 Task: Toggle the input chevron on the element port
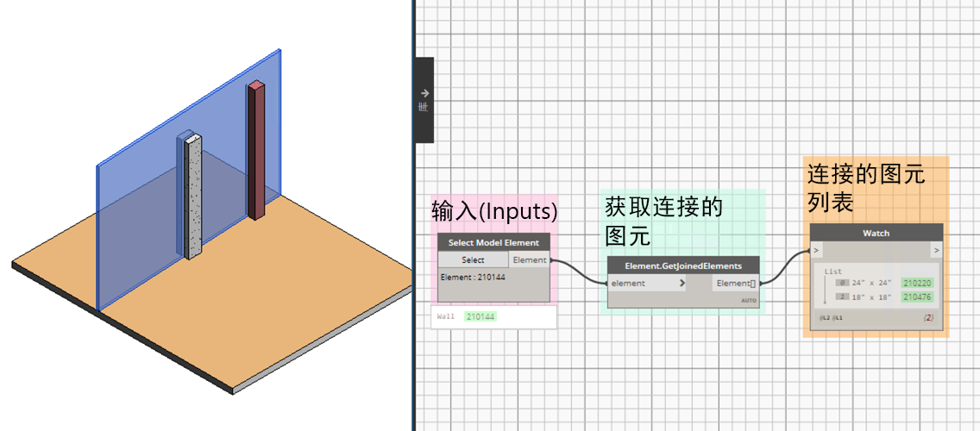(682, 283)
